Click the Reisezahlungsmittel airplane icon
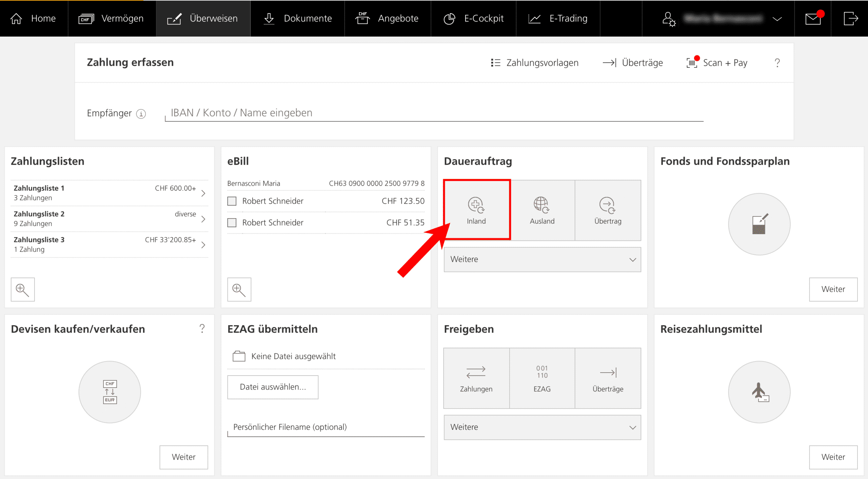Image resolution: width=868 pixels, height=479 pixels. pyautogui.click(x=759, y=392)
